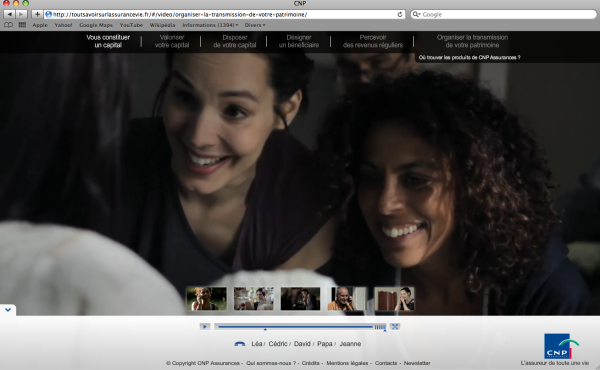Select the character David
This screenshot has height=370, width=600.
click(x=302, y=344)
